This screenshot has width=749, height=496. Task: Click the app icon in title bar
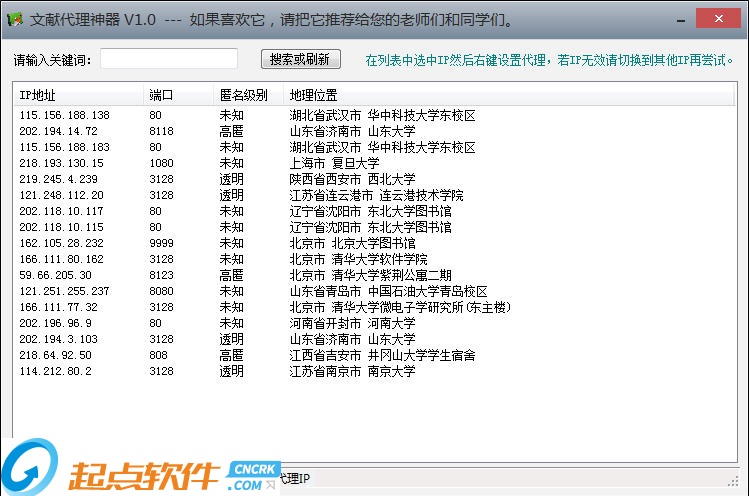pyautogui.click(x=15, y=19)
